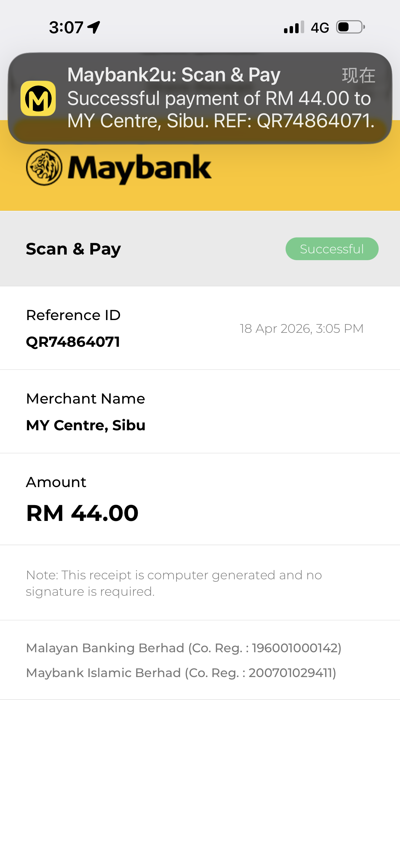400x868 pixels.
Task: Tap the location arrow status icon
Action: click(94, 27)
